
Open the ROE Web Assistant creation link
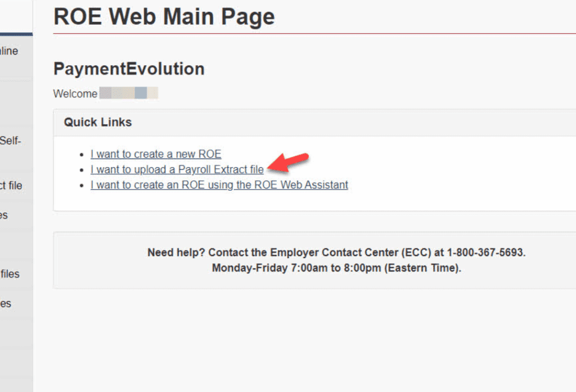pyautogui.click(x=219, y=184)
